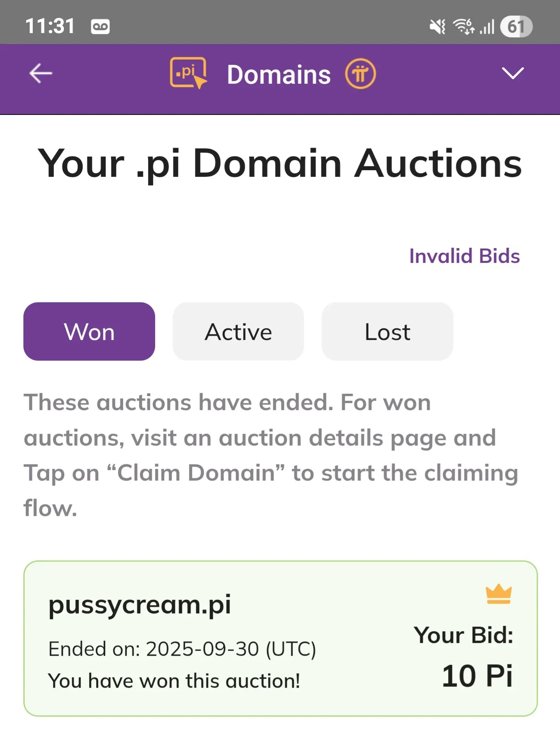The image size is (560, 746).
Task: Tap the 11:31 clock in status bar
Action: click(x=50, y=26)
